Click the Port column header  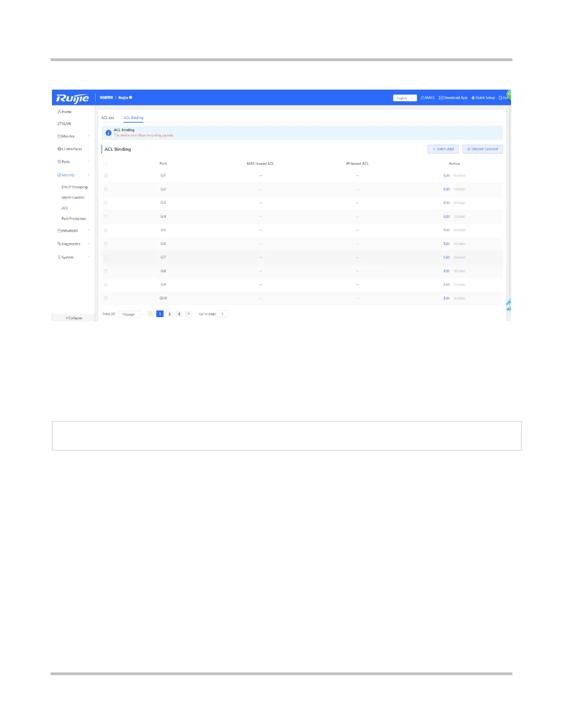[163, 164]
